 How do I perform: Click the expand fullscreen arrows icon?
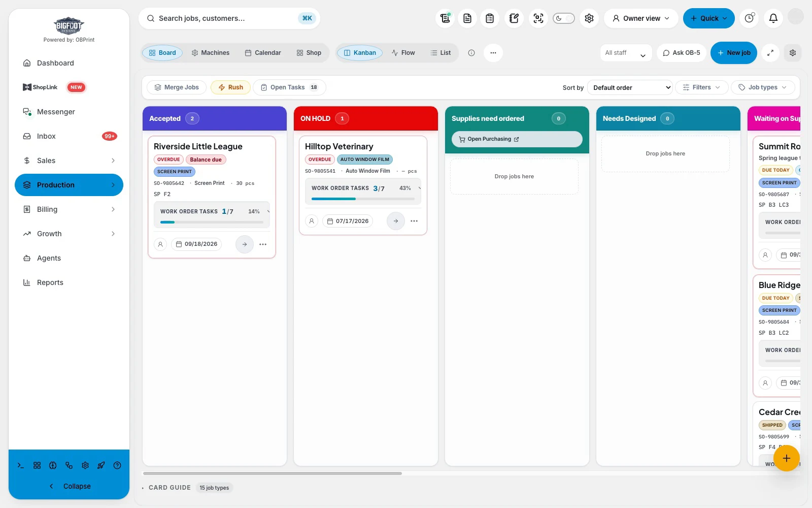(x=770, y=53)
